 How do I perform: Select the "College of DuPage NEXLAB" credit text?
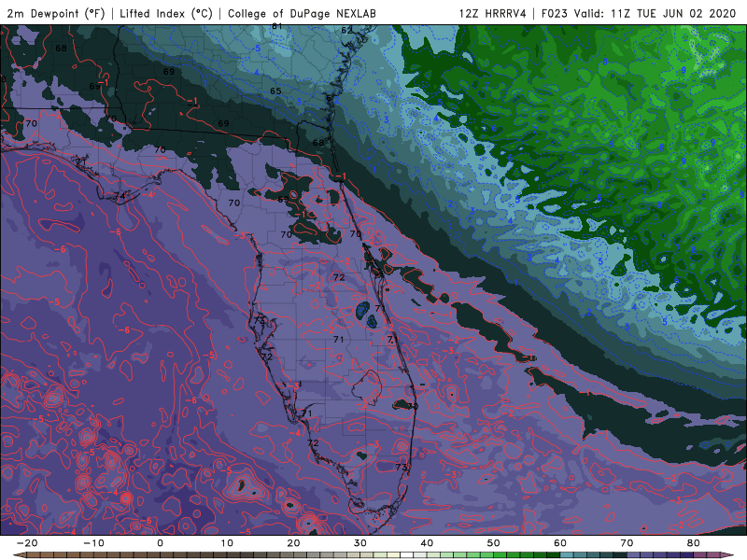coord(302,13)
